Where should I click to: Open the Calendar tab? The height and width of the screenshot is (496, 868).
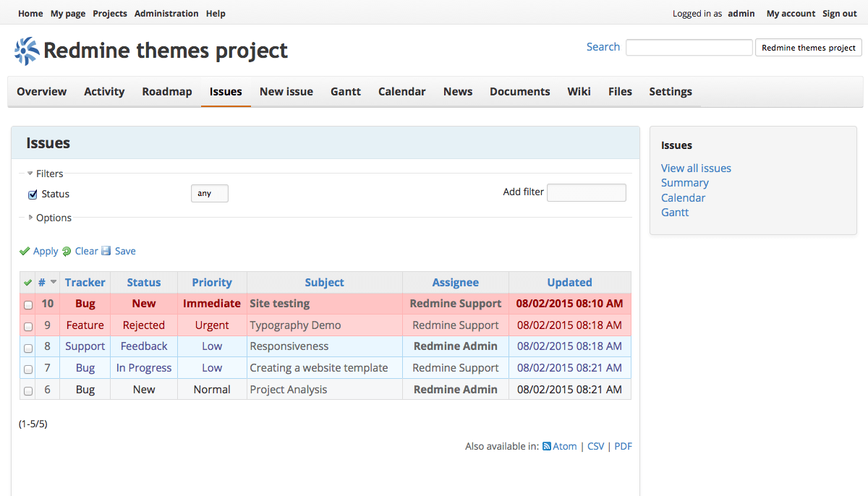click(402, 92)
